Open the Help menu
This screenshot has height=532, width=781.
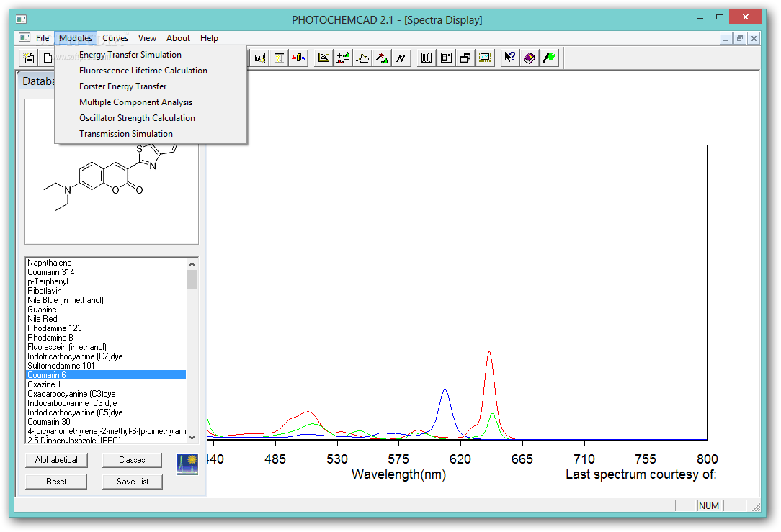click(x=209, y=38)
